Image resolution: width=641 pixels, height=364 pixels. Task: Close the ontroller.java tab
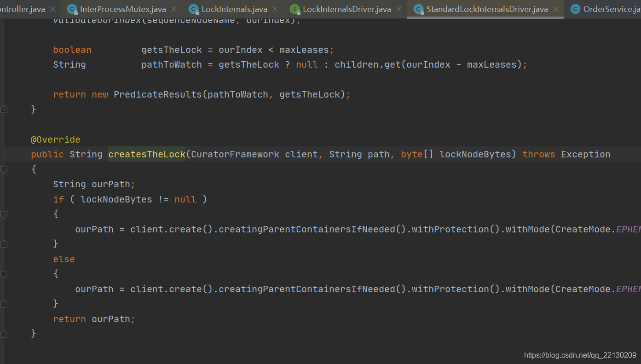point(52,9)
